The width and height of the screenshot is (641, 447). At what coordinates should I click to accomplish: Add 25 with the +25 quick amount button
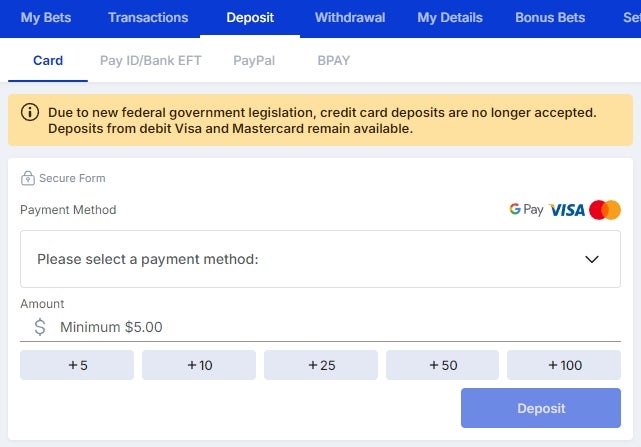tap(321, 365)
